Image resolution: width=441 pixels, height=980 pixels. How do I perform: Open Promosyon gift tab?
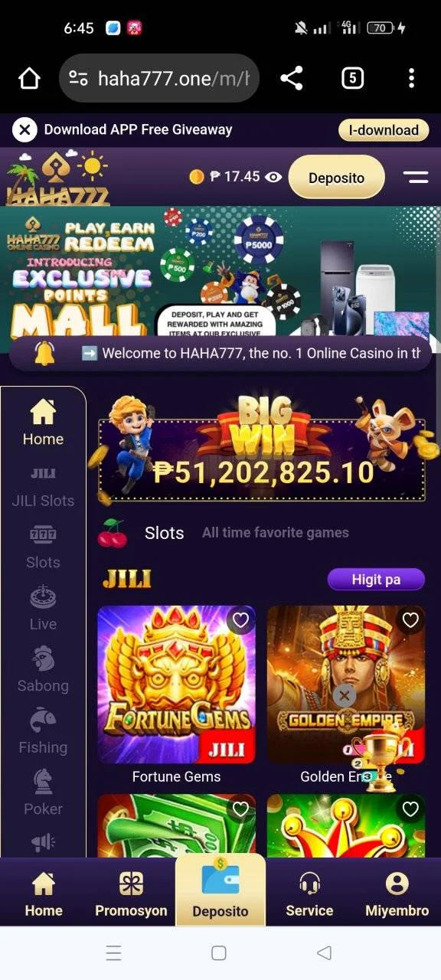click(x=131, y=894)
